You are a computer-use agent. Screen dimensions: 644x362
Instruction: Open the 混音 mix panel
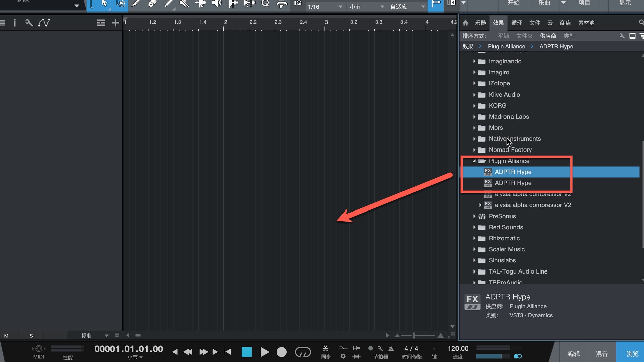[x=602, y=354]
